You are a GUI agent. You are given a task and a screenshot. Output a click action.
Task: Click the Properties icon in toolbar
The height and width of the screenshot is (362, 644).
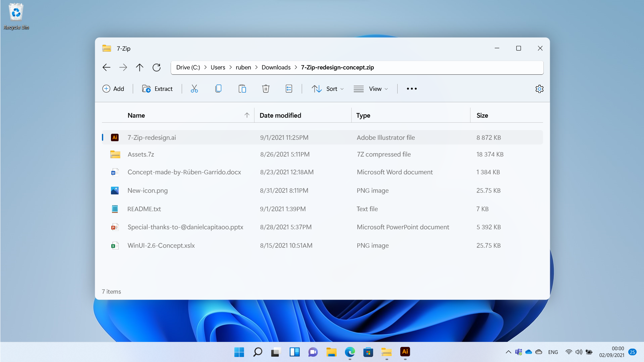coord(289,89)
